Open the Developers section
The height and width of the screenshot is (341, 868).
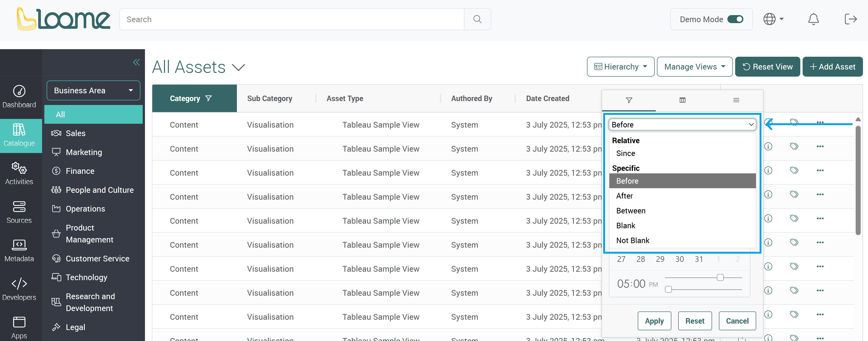[19, 289]
